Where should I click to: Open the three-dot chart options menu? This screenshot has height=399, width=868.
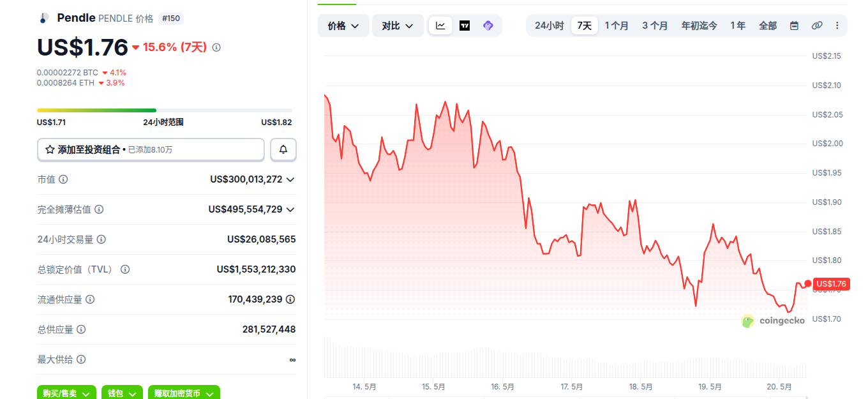pos(837,26)
